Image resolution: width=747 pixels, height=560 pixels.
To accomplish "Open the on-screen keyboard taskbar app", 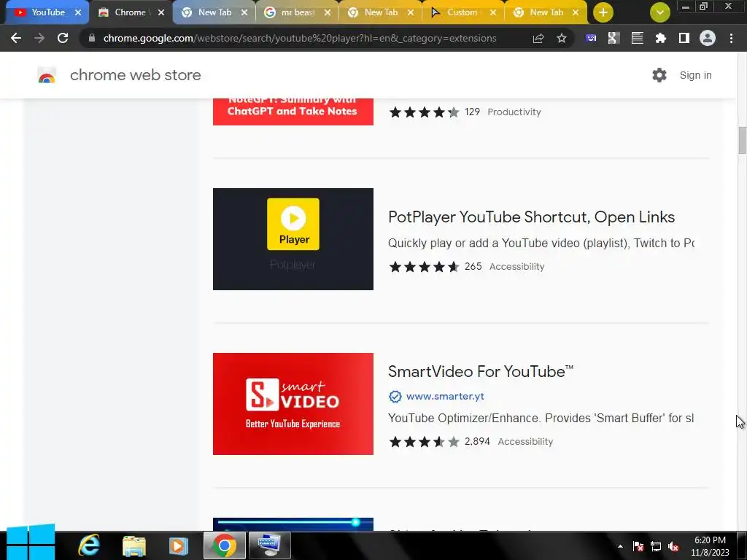I will 269,545.
